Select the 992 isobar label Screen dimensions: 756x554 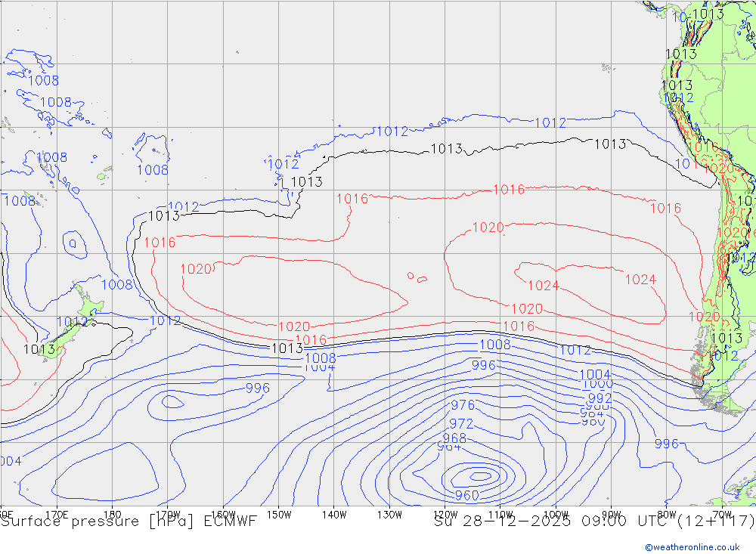(600, 398)
